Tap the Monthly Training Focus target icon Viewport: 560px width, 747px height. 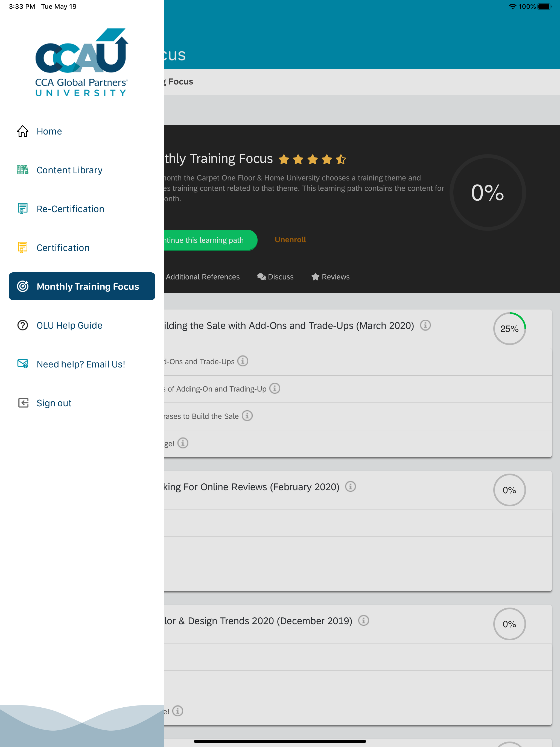(x=23, y=286)
